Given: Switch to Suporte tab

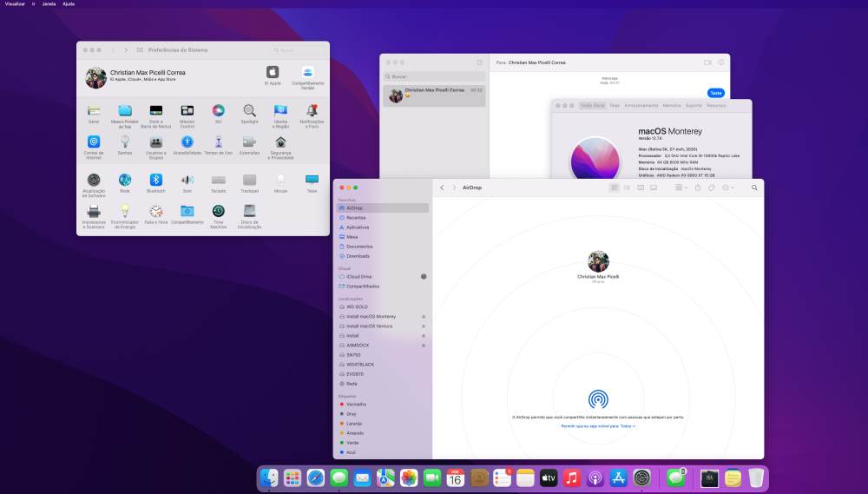Looking at the screenshot, I should (693, 105).
